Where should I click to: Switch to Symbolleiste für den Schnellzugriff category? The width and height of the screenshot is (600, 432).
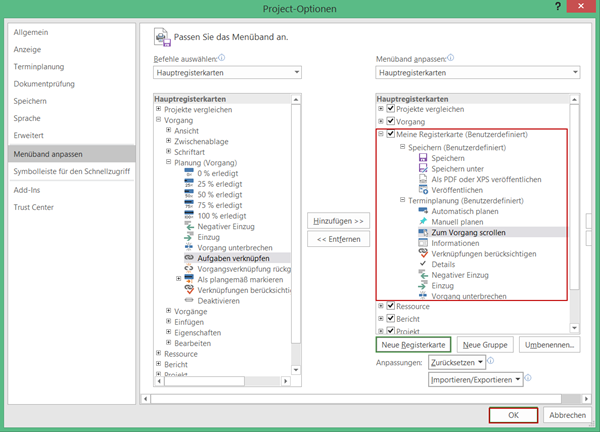(x=71, y=171)
